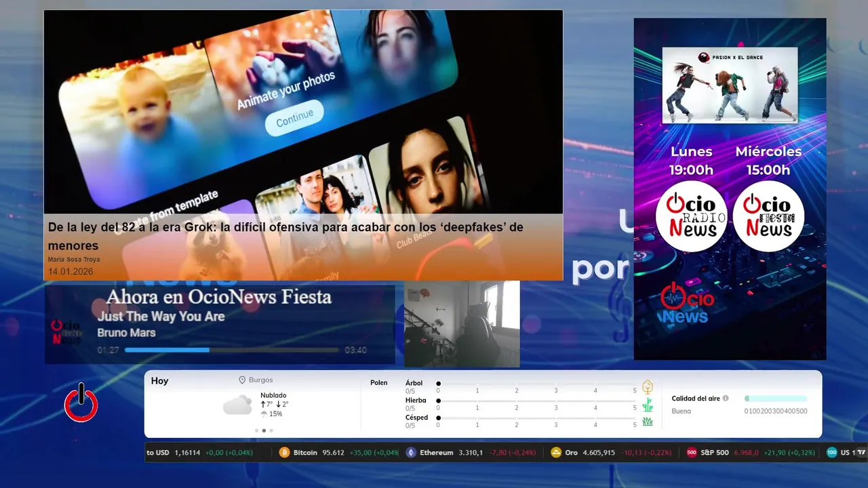Click the cloudy weather icon
The image size is (868, 488).
pyautogui.click(x=237, y=405)
